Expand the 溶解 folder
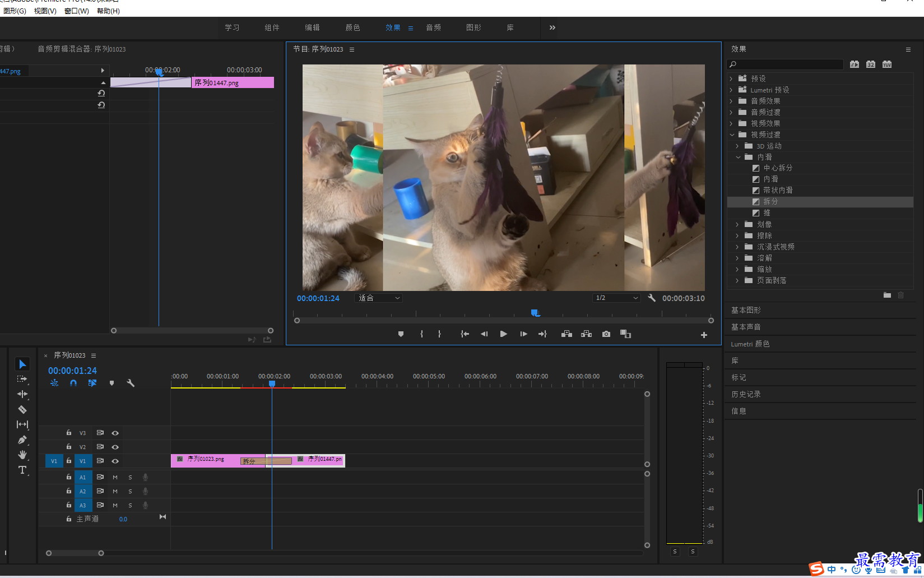The width and height of the screenshot is (924, 578). click(x=737, y=258)
